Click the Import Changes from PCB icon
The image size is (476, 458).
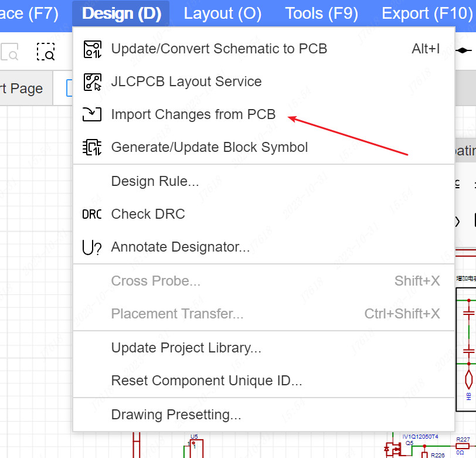[92, 114]
